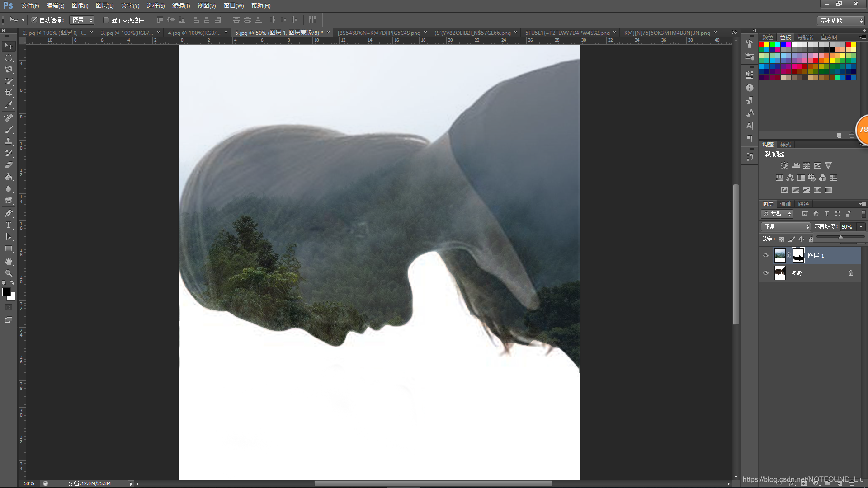The width and height of the screenshot is (868, 488).
Task: Select the Zoom tool
Action: point(9,273)
